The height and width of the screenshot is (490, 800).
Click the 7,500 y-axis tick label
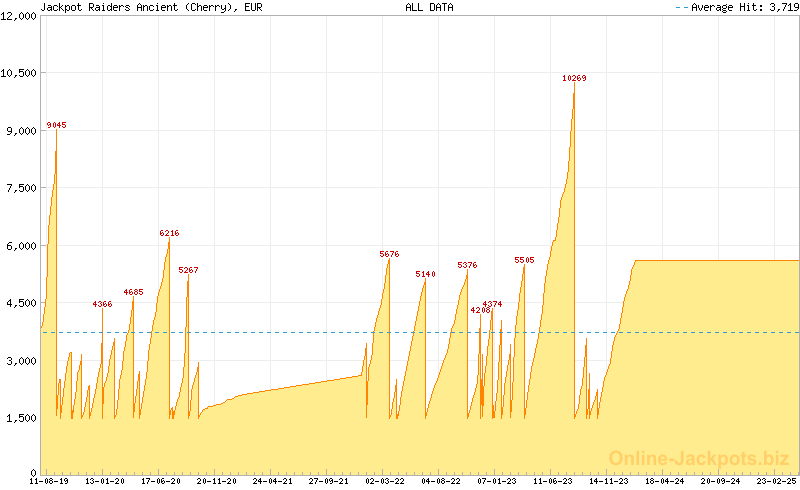point(18,188)
